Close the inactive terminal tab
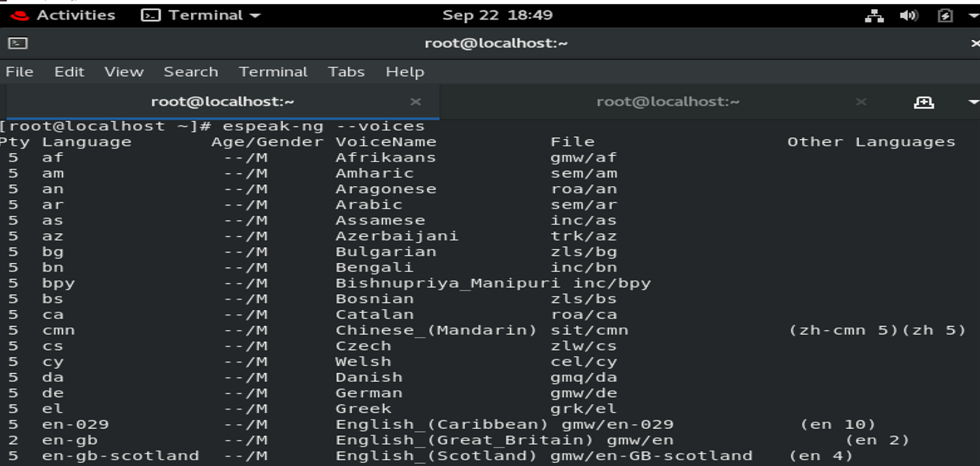The height and width of the screenshot is (466, 980). [860, 101]
